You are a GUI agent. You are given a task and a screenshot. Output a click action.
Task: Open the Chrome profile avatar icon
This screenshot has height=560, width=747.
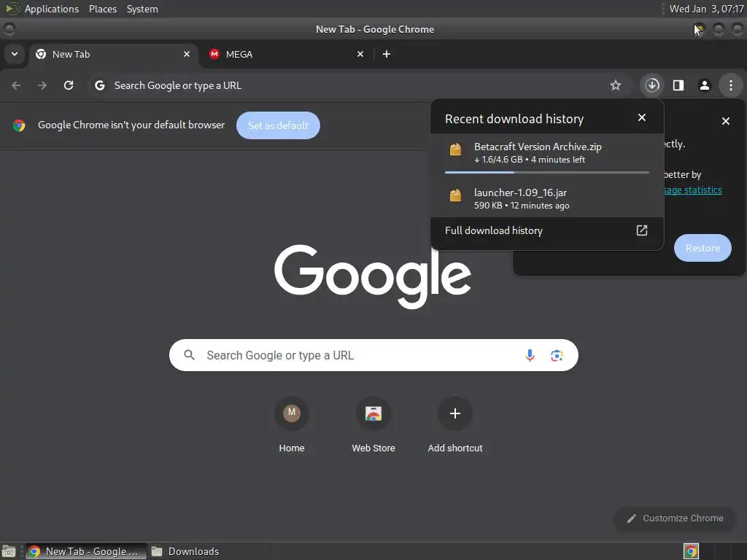pos(704,85)
